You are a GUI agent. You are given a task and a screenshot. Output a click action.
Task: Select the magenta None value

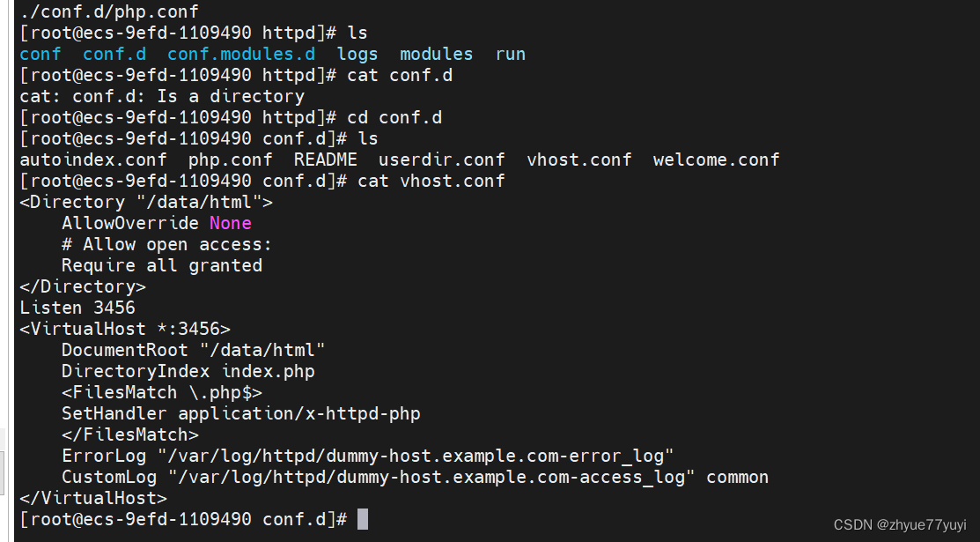coord(230,223)
